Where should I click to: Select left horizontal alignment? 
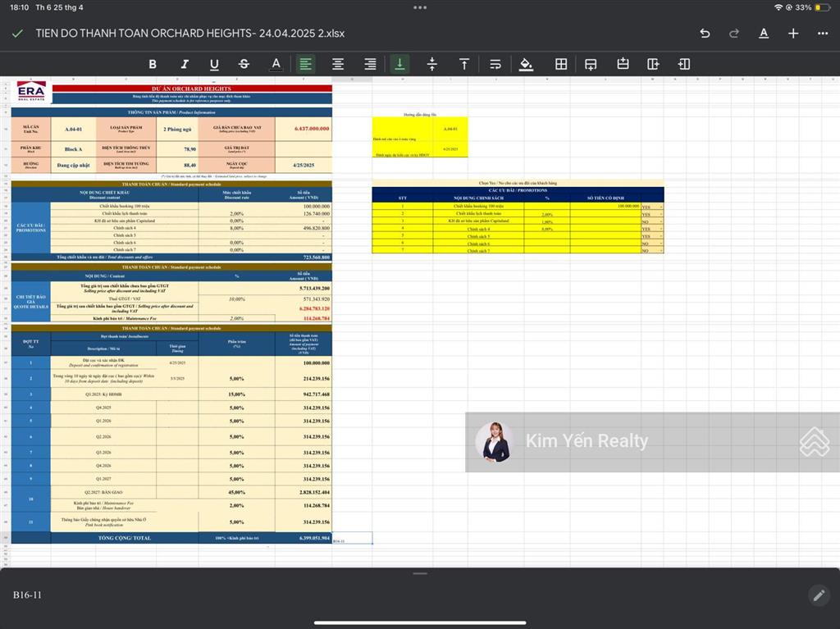click(x=305, y=64)
